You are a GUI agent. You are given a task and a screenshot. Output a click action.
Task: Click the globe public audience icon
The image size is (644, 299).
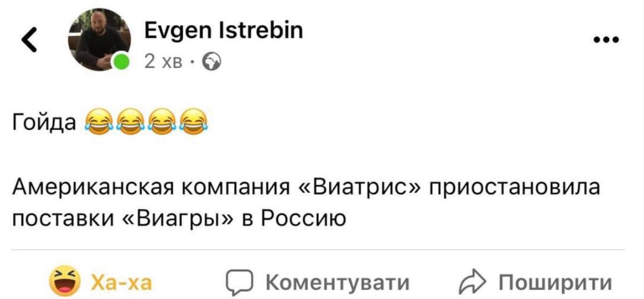point(213,64)
